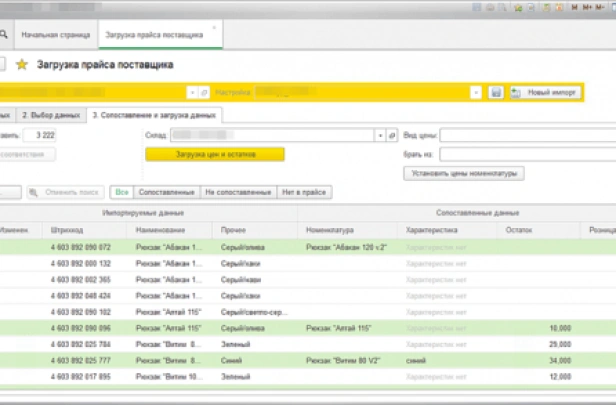616x405 pixels.
Task: Toggle the Нет в прайсе filter
Action: tap(305, 191)
